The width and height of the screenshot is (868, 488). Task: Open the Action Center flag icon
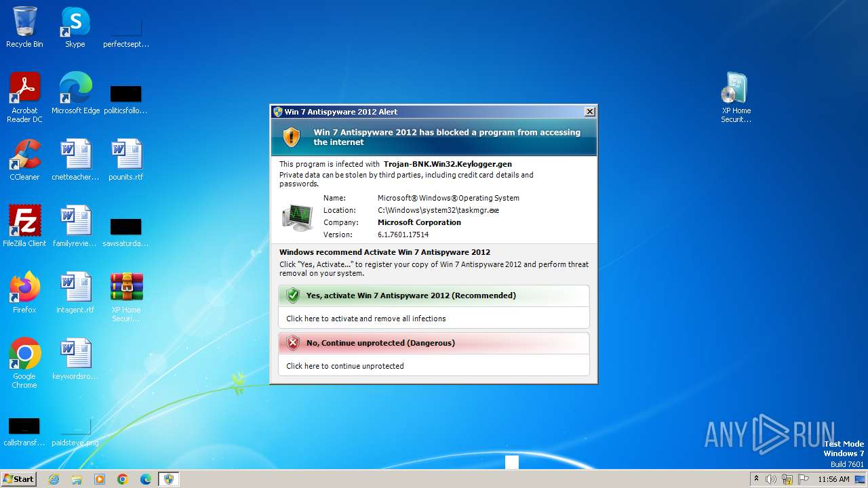click(x=804, y=479)
